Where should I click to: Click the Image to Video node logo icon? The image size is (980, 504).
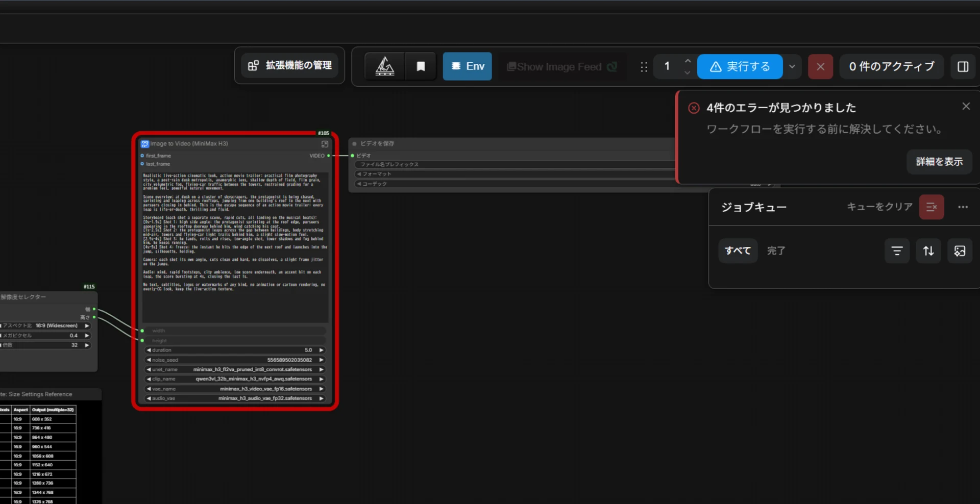point(145,144)
